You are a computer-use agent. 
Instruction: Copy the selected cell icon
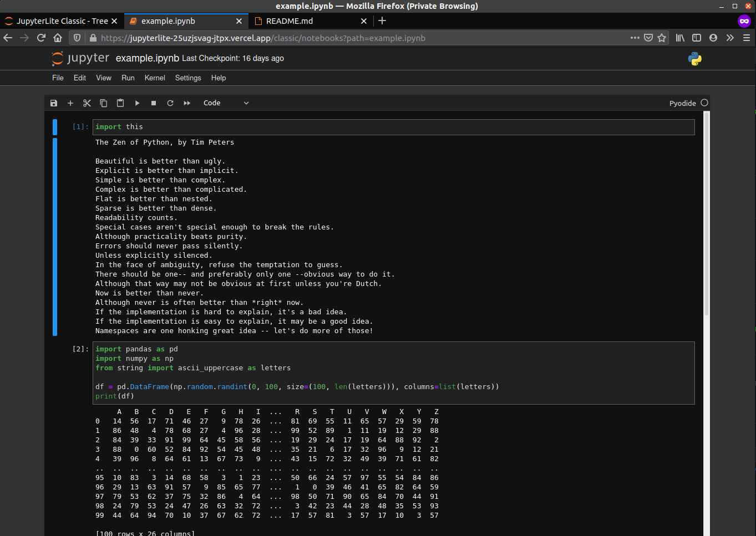coord(104,103)
